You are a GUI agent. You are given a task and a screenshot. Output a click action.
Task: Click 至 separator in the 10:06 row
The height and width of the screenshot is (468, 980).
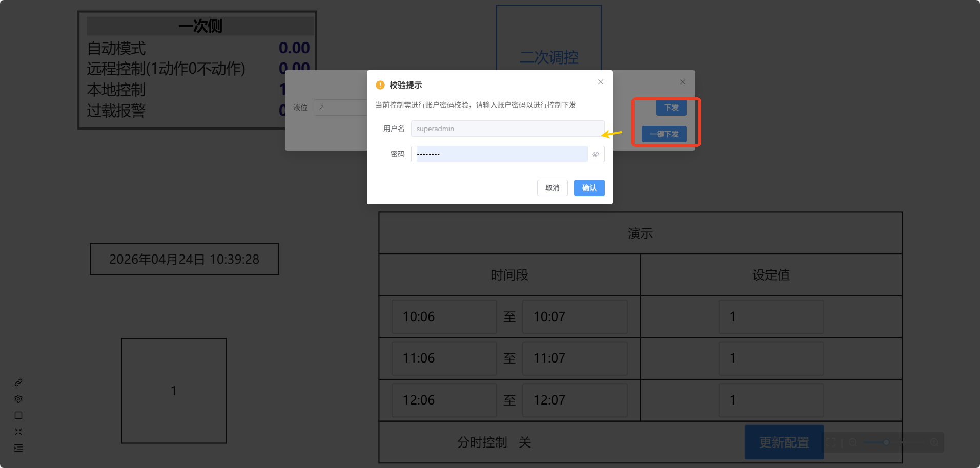509,317
